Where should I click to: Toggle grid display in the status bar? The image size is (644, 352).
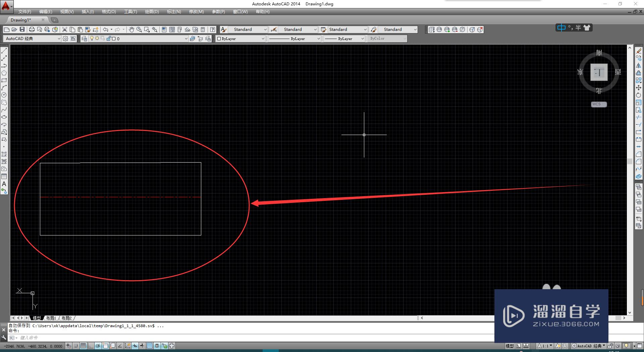[83, 346]
